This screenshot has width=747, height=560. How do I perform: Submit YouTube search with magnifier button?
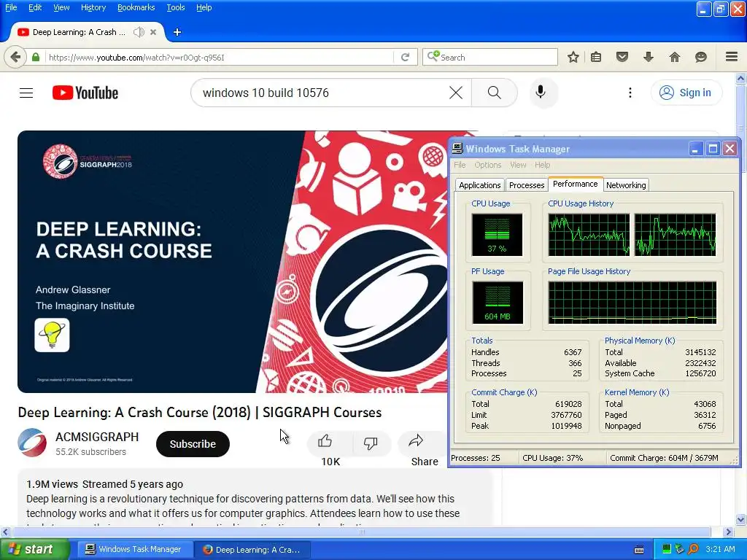coord(495,93)
